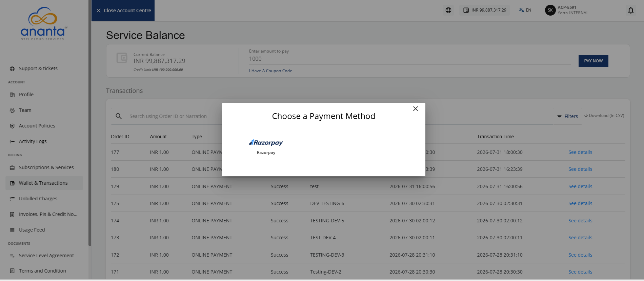Open Unbilled Charges
Viewport: 644px width, 281px height.
(38, 199)
